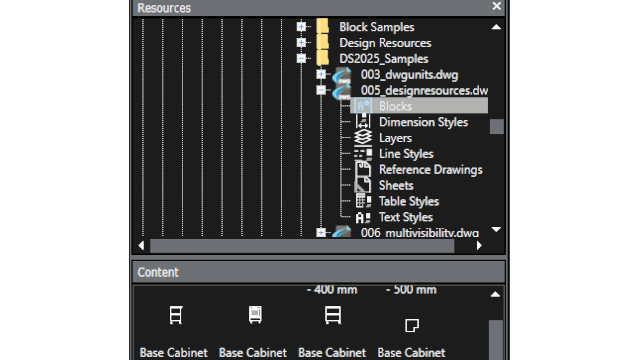
Task: Expand the 003_dwgunits.dwg file node
Action: 321,74
